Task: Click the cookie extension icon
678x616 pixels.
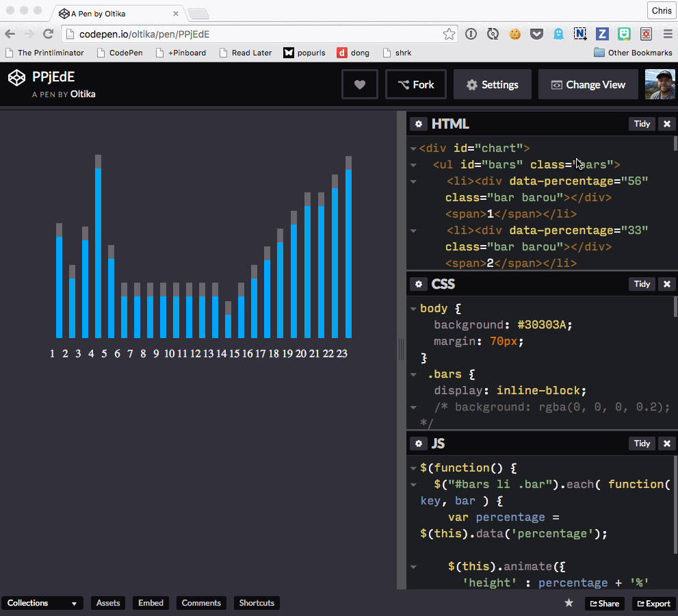Action: point(514,34)
